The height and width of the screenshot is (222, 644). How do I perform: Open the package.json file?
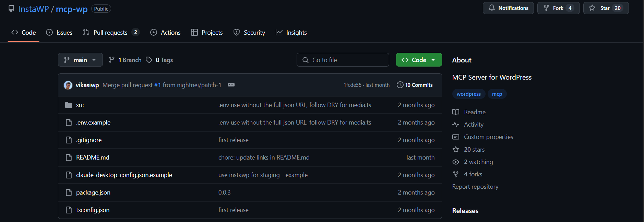tap(93, 192)
